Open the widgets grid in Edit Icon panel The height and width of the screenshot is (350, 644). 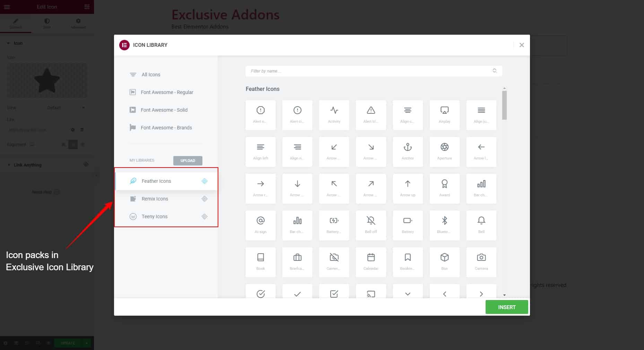(x=87, y=7)
